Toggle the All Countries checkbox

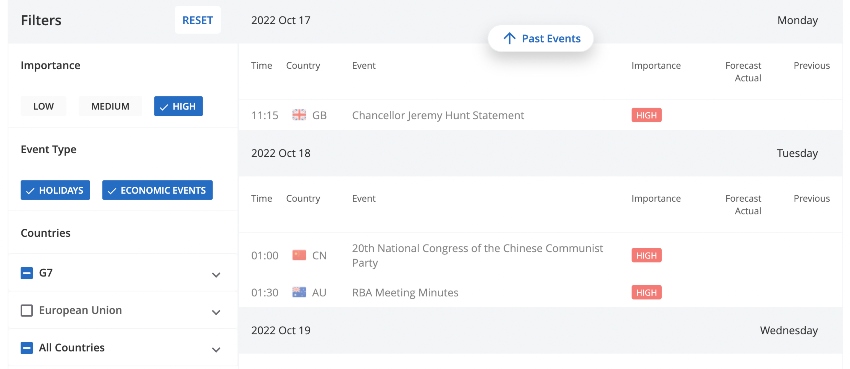point(27,348)
